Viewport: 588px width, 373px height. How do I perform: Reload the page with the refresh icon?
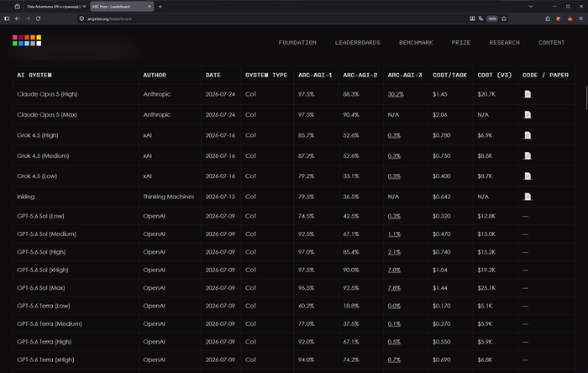(39, 18)
